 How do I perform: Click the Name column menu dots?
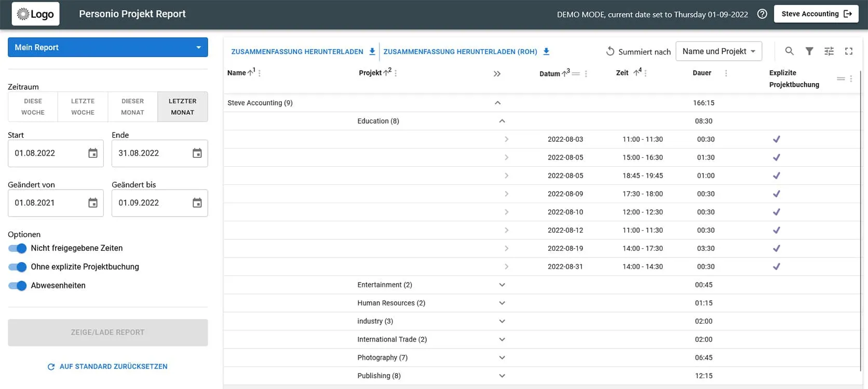point(260,73)
